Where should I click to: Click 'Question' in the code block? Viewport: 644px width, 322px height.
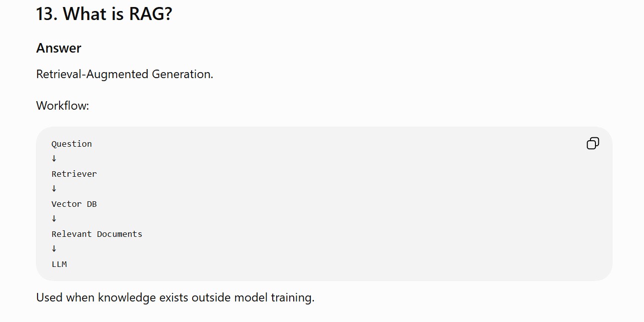72,144
